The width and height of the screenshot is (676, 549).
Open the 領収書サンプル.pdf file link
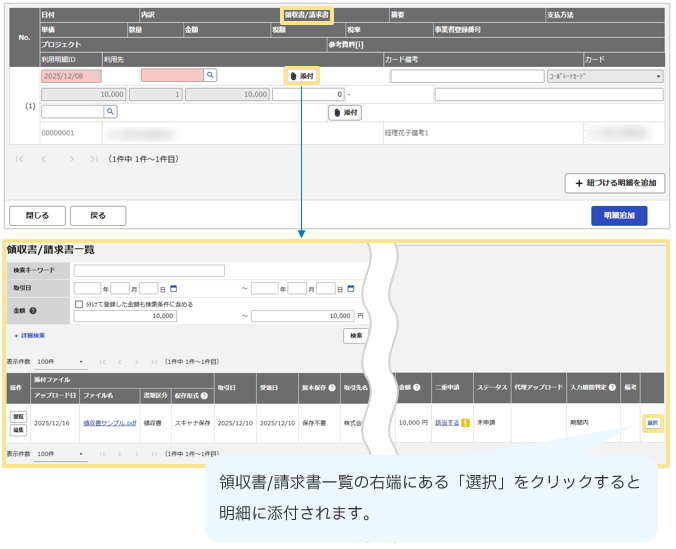click(x=110, y=423)
